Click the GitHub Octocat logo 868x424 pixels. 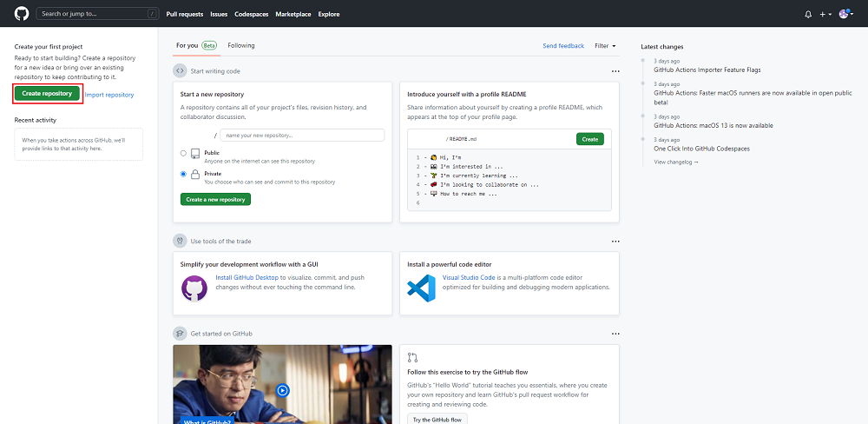(22, 14)
